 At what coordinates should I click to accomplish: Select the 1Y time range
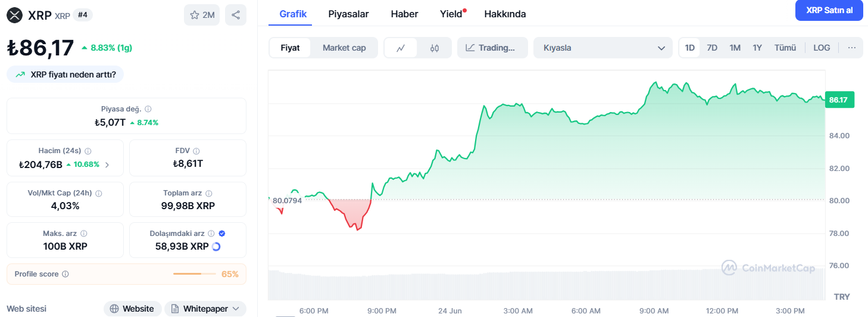pyautogui.click(x=757, y=48)
